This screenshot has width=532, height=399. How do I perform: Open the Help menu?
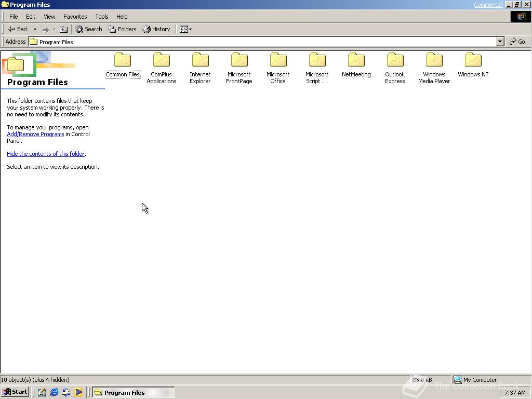tap(122, 17)
